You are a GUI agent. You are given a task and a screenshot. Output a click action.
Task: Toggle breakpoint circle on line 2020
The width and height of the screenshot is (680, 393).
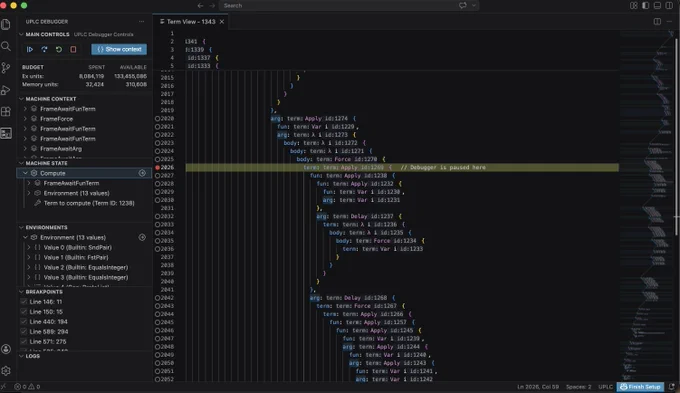[x=157, y=118]
